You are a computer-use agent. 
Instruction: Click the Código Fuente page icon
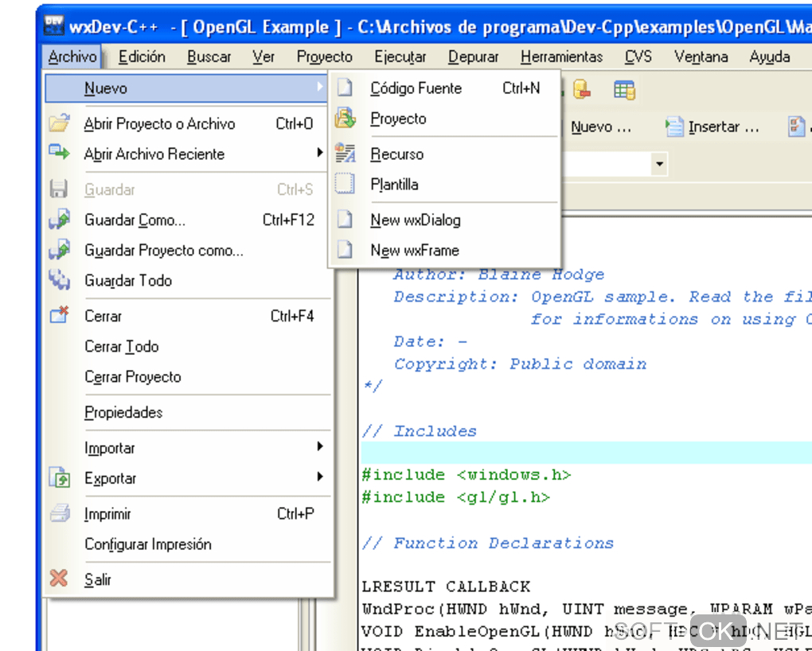(x=345, y=88)
